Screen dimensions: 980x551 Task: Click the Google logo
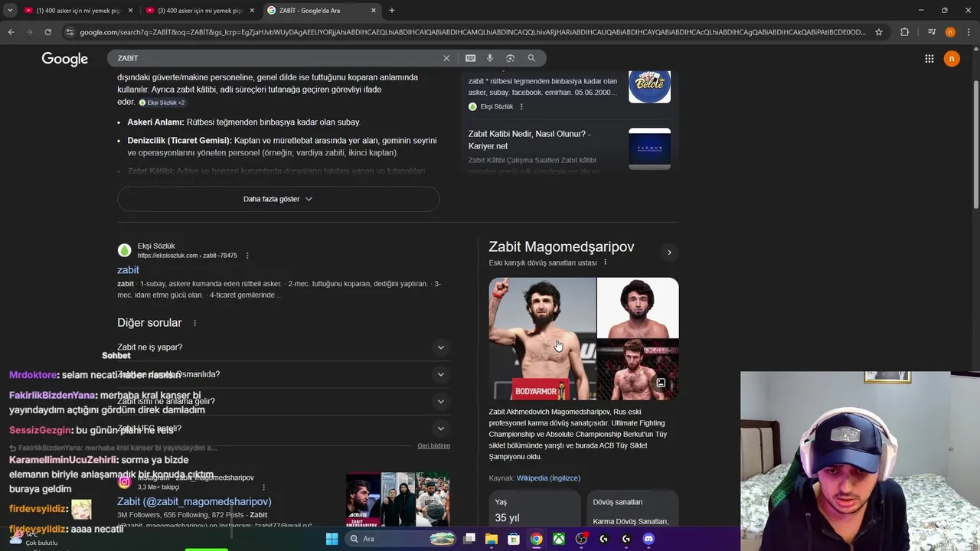click(x=65, y=59)
